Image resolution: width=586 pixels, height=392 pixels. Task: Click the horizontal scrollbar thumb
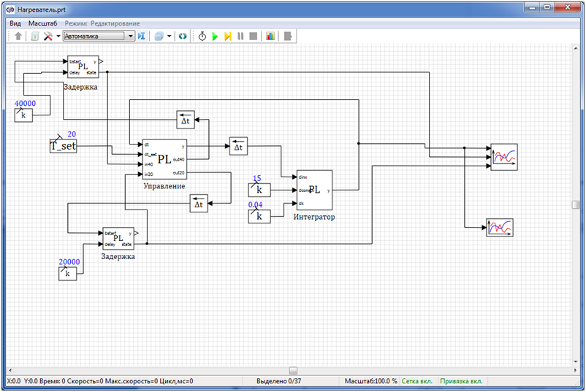pos(294,370)
